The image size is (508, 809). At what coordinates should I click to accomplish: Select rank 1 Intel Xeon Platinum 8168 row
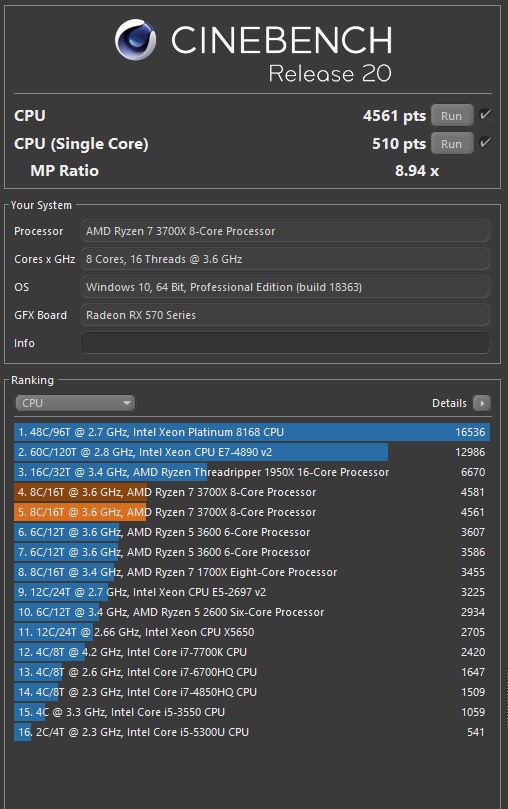pyautogui.click(x=252, y=432)
